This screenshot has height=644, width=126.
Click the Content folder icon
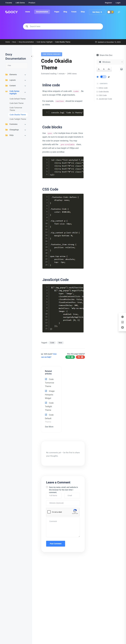click(7, 85)
